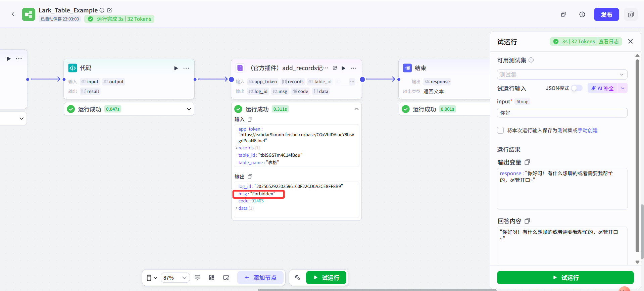The image size is (644, 291).
Task: Open the 87% zoom dropdown
Action: 175,278
